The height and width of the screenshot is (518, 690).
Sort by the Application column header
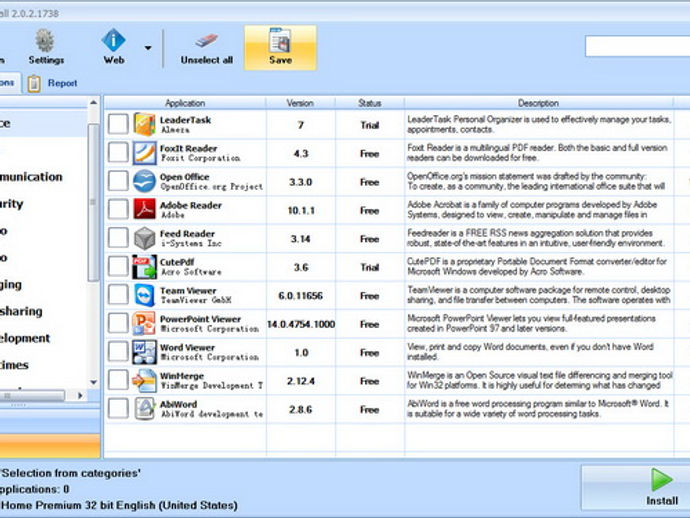coord(185,103)
